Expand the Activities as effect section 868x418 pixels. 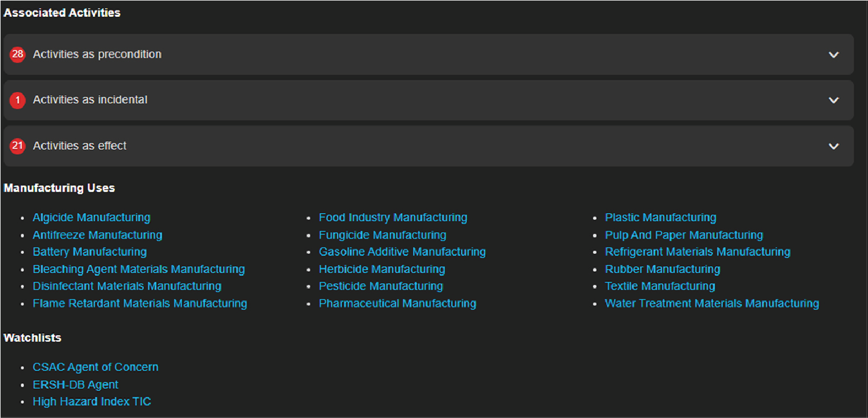pos(428,146)
